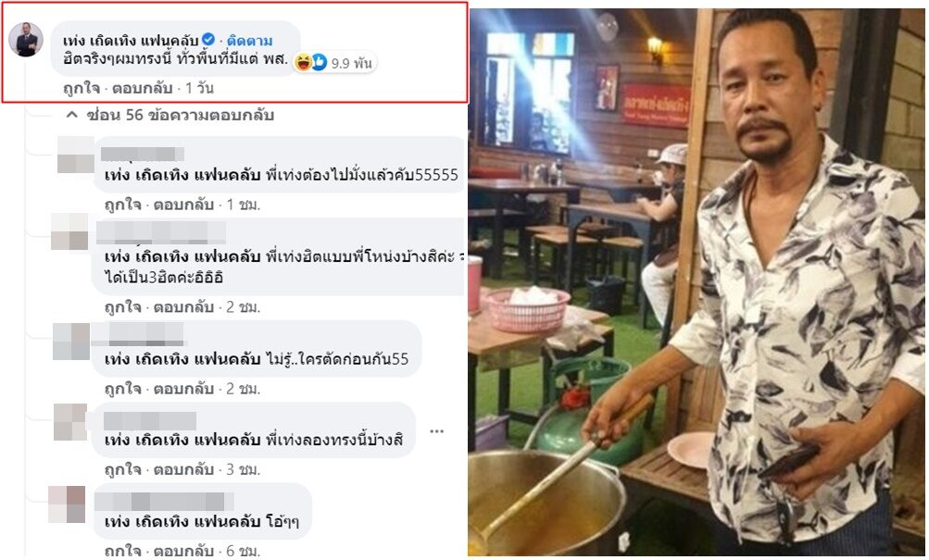Open the three-dots menu beside พี่เท่งลองทรงนี้บ้างสิ comment
This screenshot has width=929, height=560.
(436, 431)
